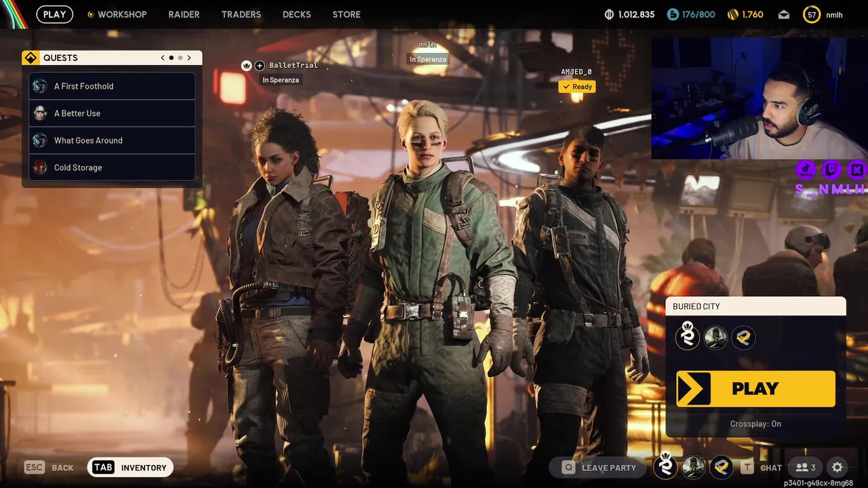Viewport: 868px width, 488px height.
Task: Open the Kick channel icon on stream overlay
Action: [x=856, y=169]
